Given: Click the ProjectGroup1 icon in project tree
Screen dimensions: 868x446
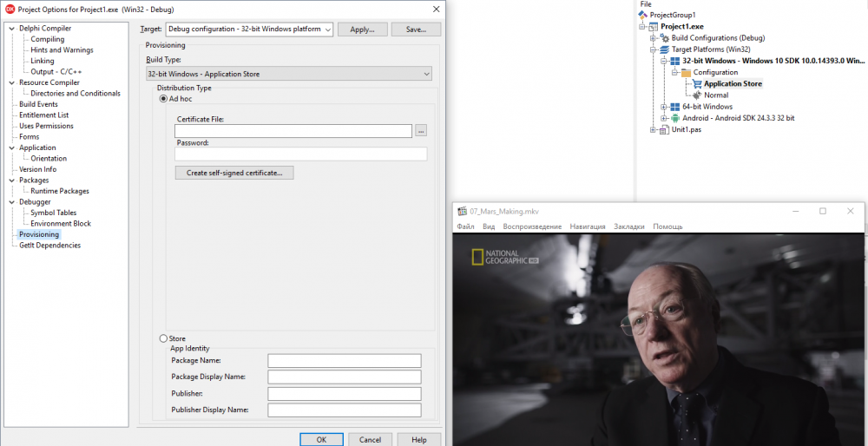Looking at the screenshot, I should (x=643, y=15).
